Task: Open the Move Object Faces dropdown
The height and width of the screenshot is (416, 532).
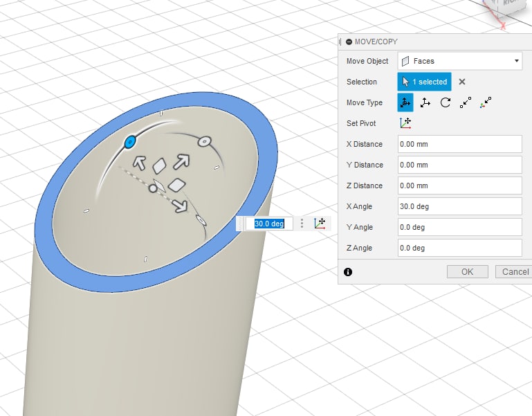Action: coord(460,61)
